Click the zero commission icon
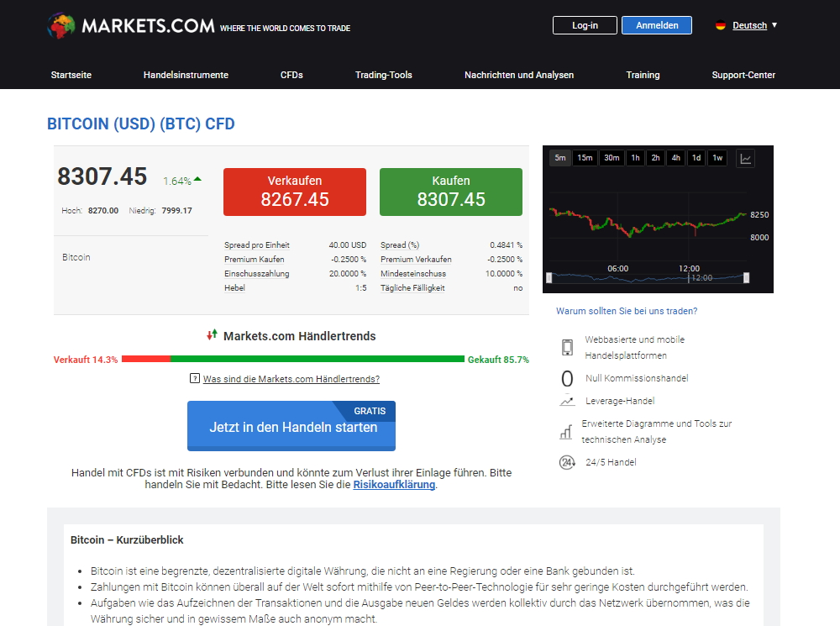Viewport: 840px width, 626px height. click(567, 378)
